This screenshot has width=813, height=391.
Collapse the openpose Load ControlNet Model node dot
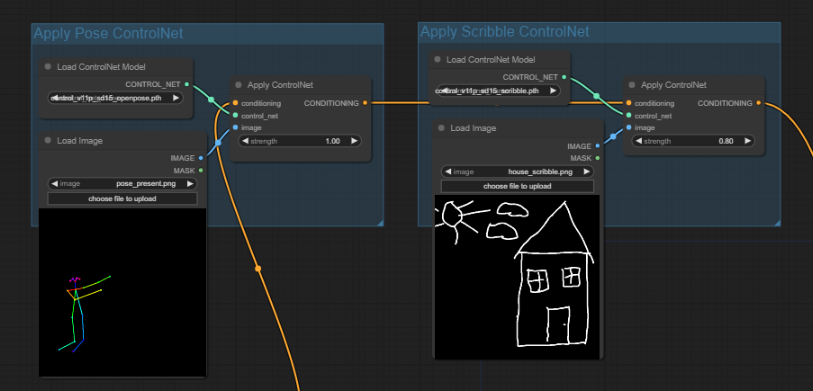(48, 66)
